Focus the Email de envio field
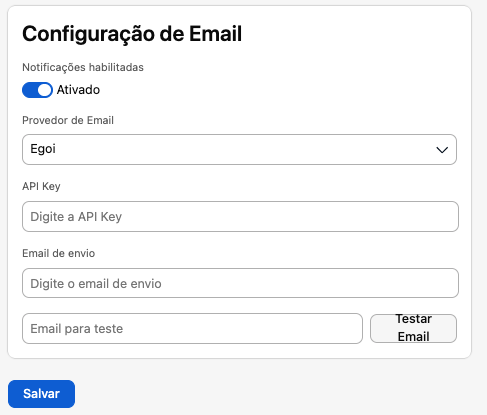Viewport: 487px width, 415px height. click(x=240, y=283)
